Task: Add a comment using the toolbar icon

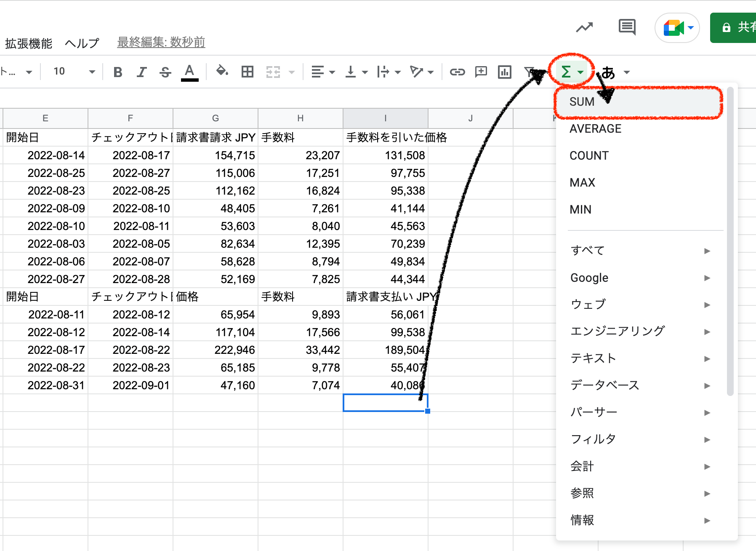Action: click(x=481, y=72)
